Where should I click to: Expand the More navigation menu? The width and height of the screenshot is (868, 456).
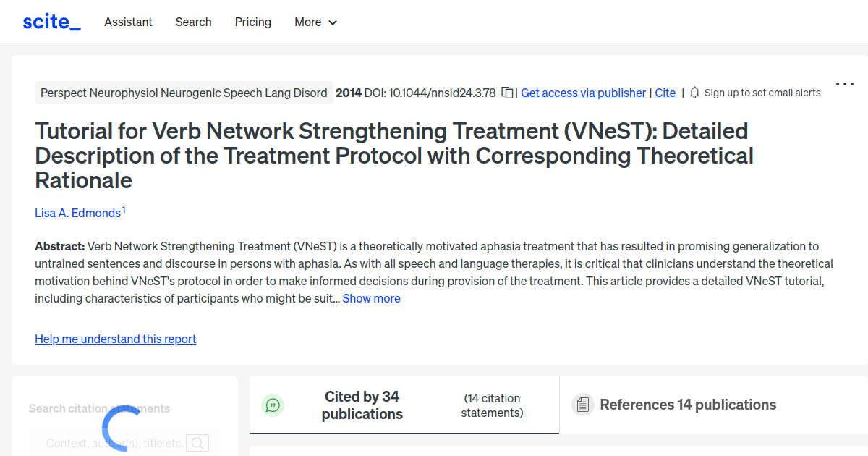(315, 22)
